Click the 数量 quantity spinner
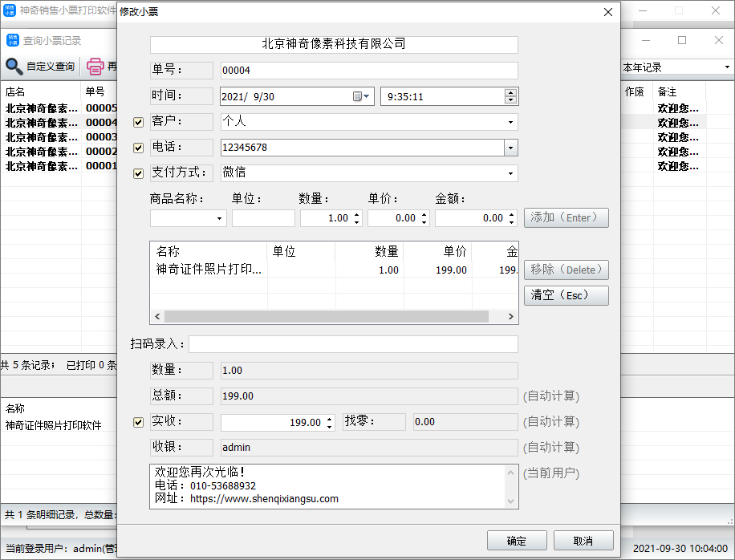735x560 pixels. tap(357, 218)
